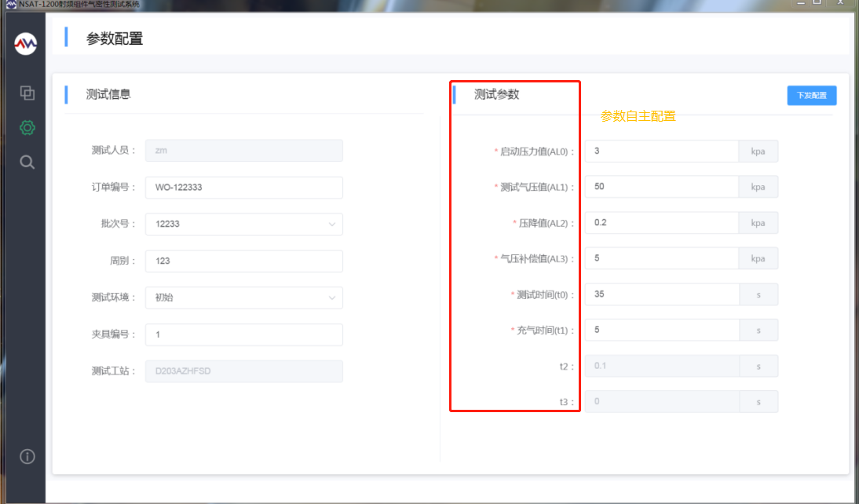Click the 测试工站 field showing D203AZHFSD
This screenshot has height=504, width=859.
(243, 371)
